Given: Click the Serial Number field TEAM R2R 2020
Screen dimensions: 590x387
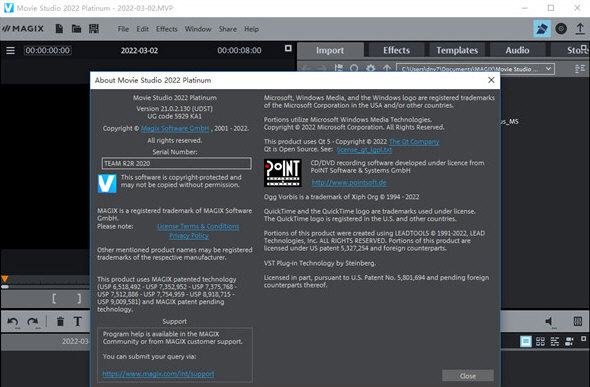Looking at the screenshot, I should pyautogui.click(x=176, y=163).
